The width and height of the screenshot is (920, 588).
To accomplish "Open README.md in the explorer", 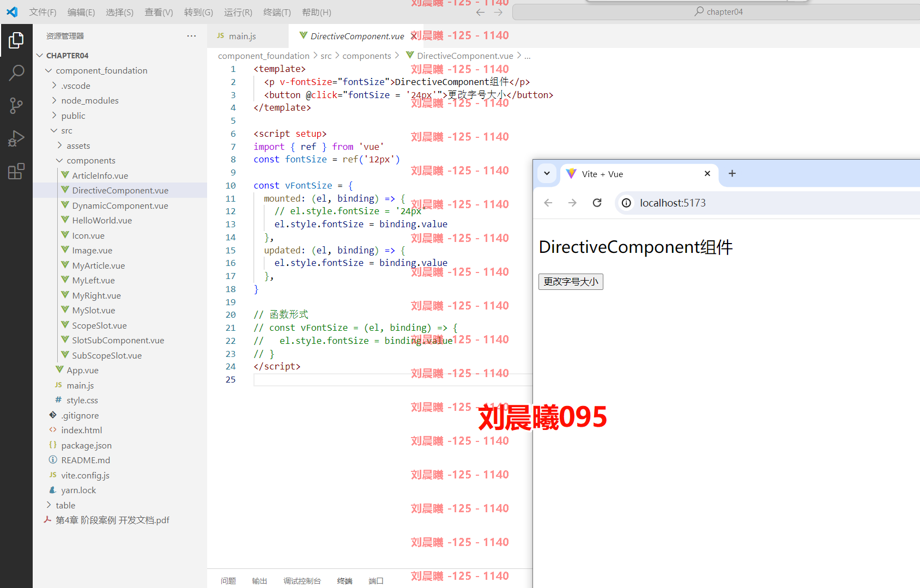I will [120, 460].
